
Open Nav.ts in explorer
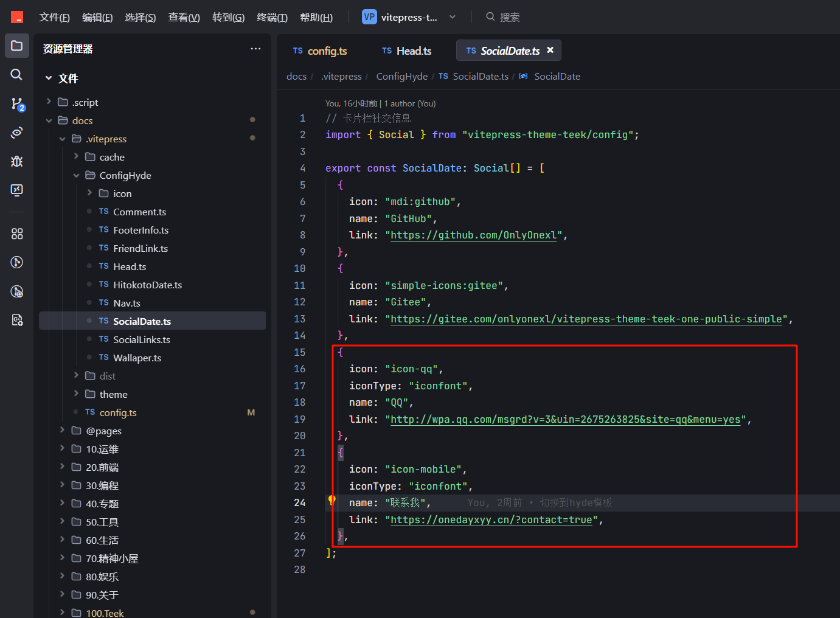coord(127,303)
